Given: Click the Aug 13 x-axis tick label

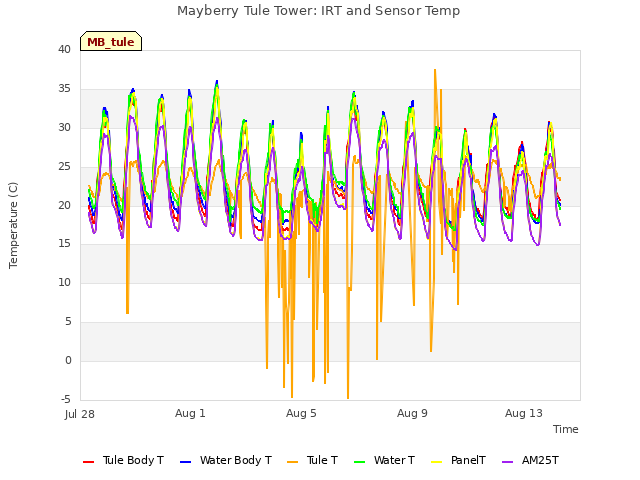Looking at the screenshot, I should [x=524, y=413].
